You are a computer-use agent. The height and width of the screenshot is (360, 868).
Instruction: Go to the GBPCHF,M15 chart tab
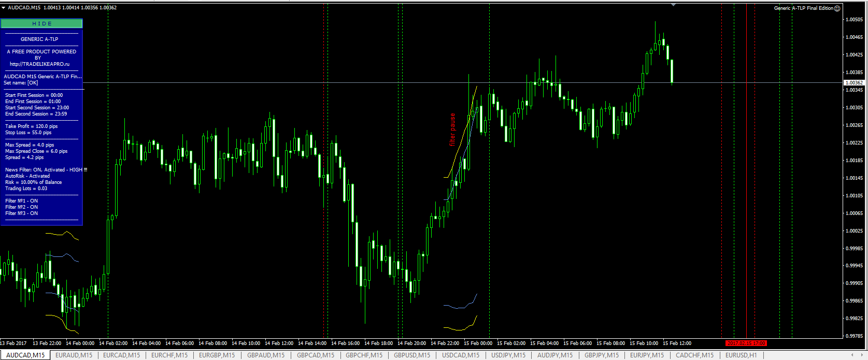coord(364,355)
